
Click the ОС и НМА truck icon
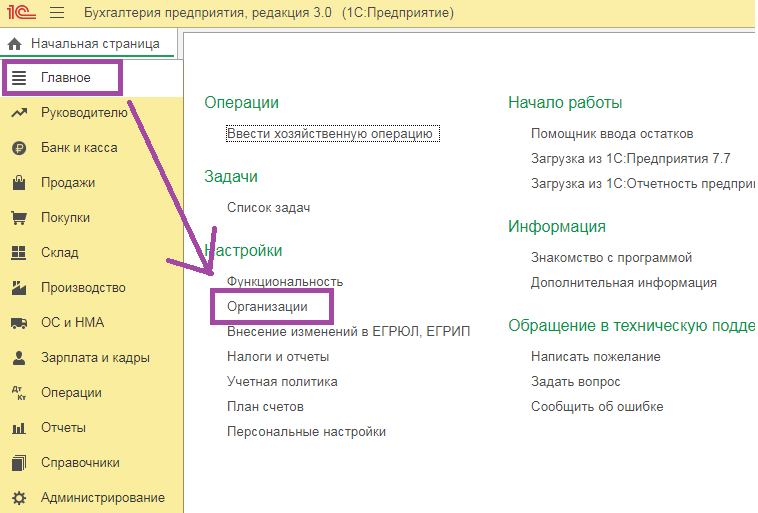pos(19,322)
